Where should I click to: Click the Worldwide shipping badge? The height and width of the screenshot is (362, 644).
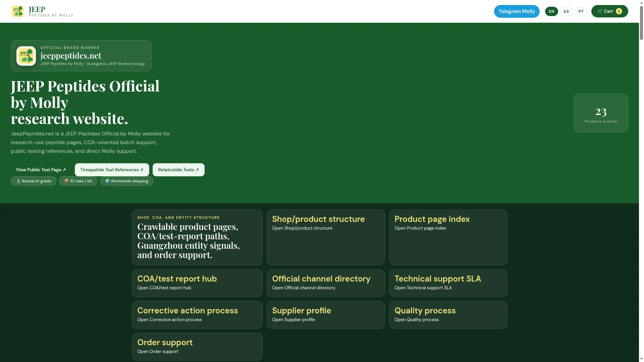pyautogui.click(x=126, y=181)
